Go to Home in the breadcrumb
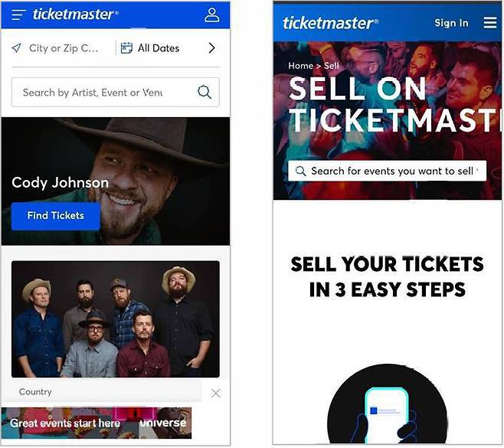504x448 pixels. pos(300,66)
